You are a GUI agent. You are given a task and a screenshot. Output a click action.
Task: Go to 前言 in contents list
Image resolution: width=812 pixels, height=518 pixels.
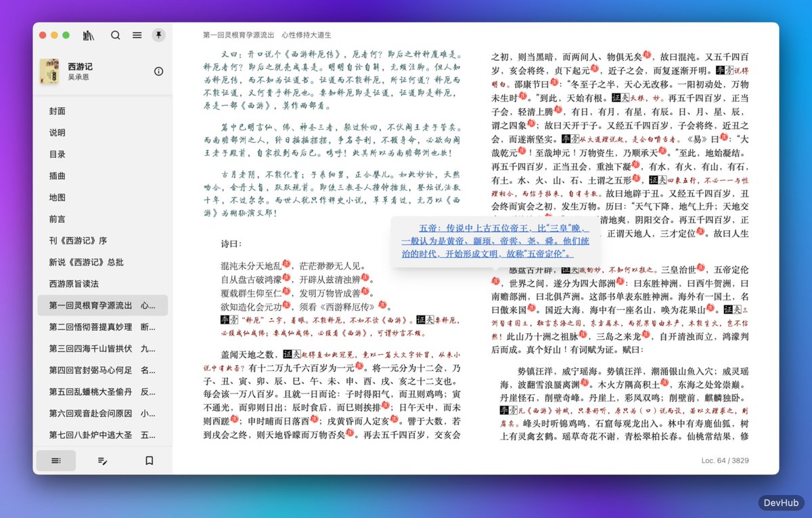tap(102, 219)
